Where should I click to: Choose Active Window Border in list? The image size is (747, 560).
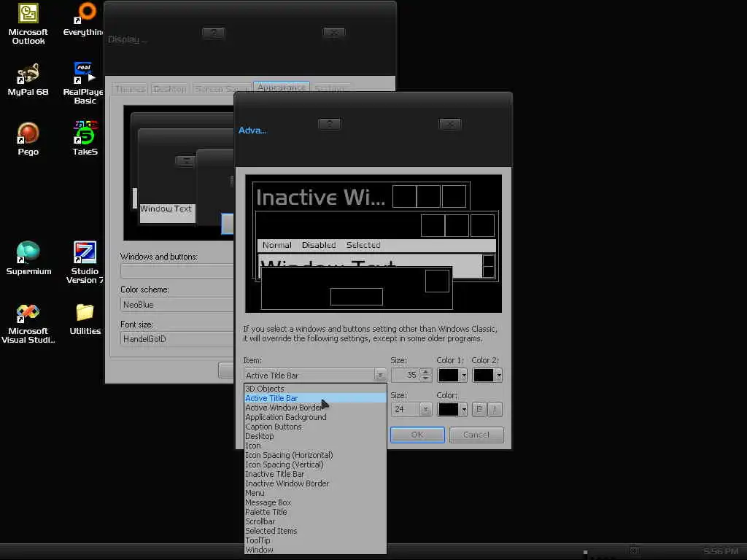pos(315,408)
